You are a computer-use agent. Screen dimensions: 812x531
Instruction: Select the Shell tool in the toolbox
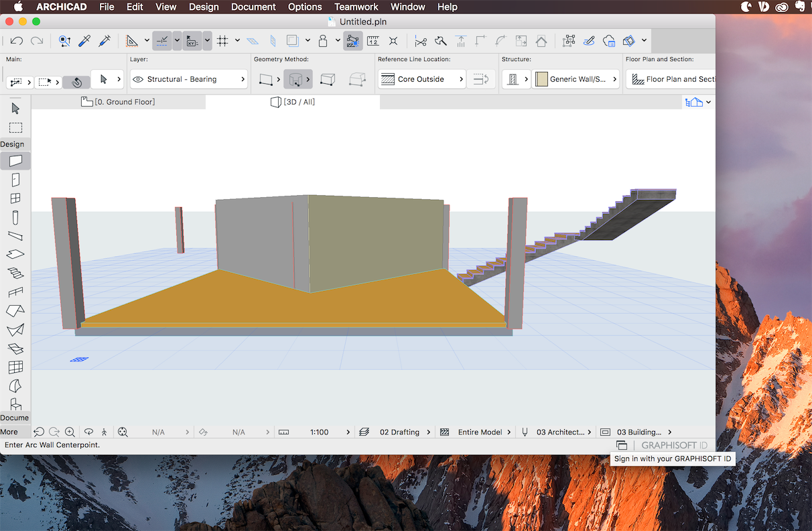[x=15, y=330]
